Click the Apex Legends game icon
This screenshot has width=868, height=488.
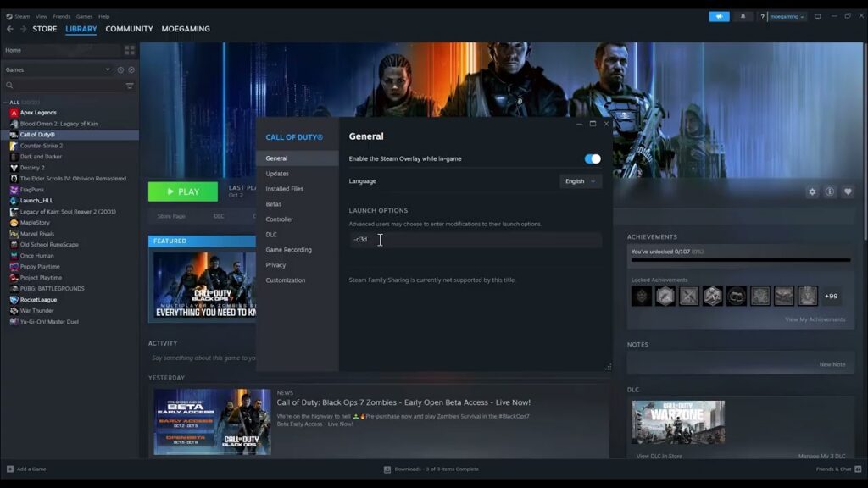[14, 113]
